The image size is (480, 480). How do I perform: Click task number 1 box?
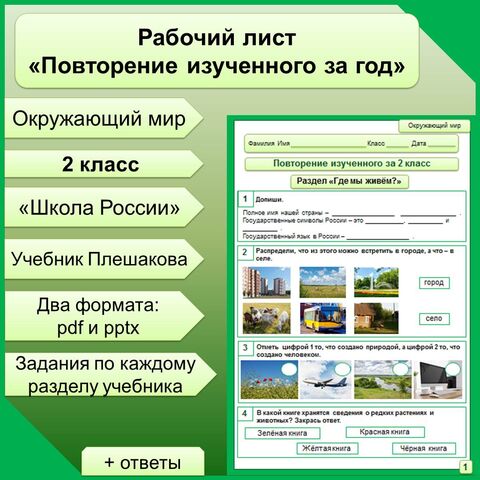[x=246, y=199]
